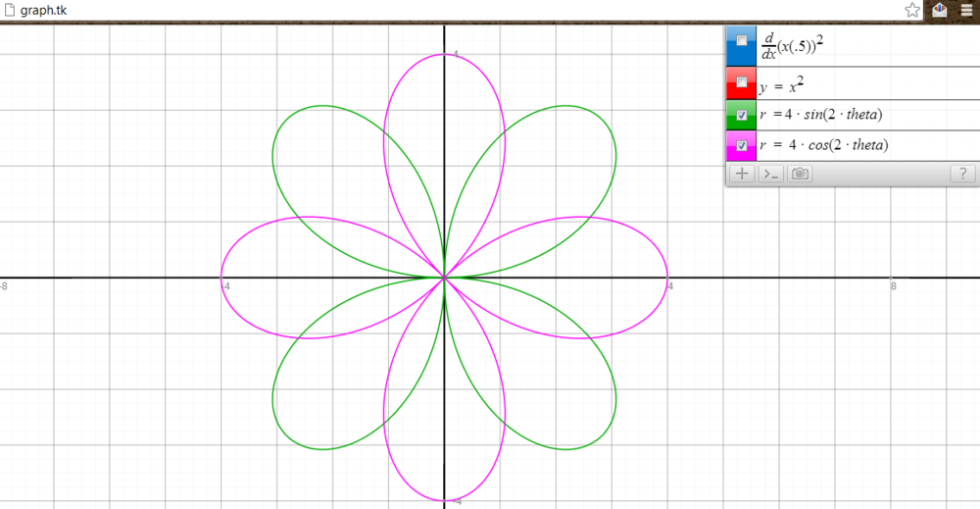Edit the r = 4·cos(2·theta) equation
Viewport: 980px width, 509px height.
click(862, 145)
